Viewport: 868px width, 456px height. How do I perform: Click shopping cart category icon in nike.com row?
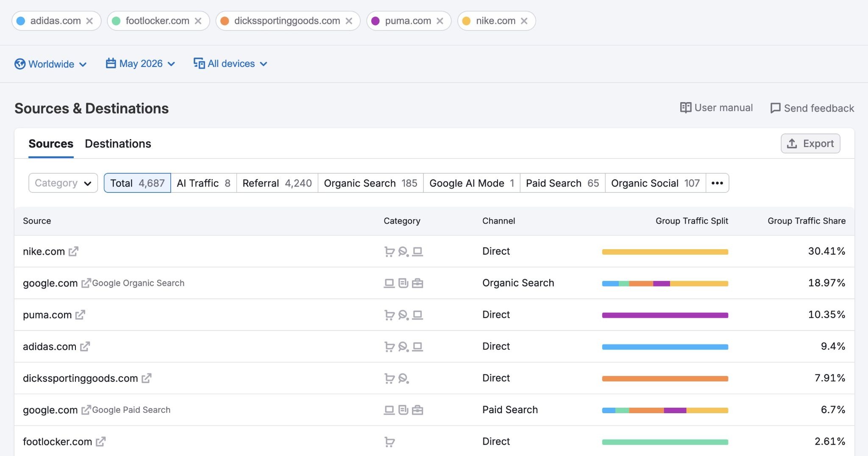389,252
